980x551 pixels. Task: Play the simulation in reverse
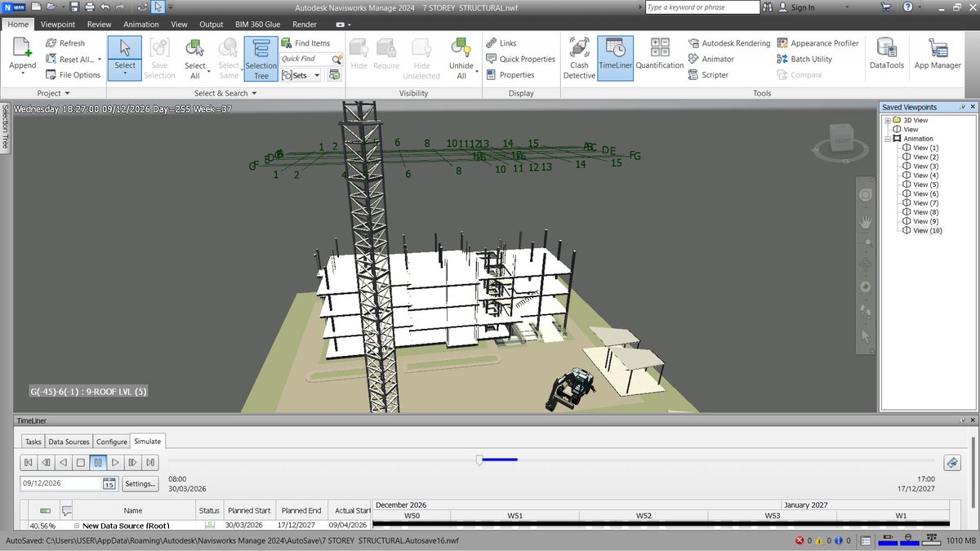[63, 463]
